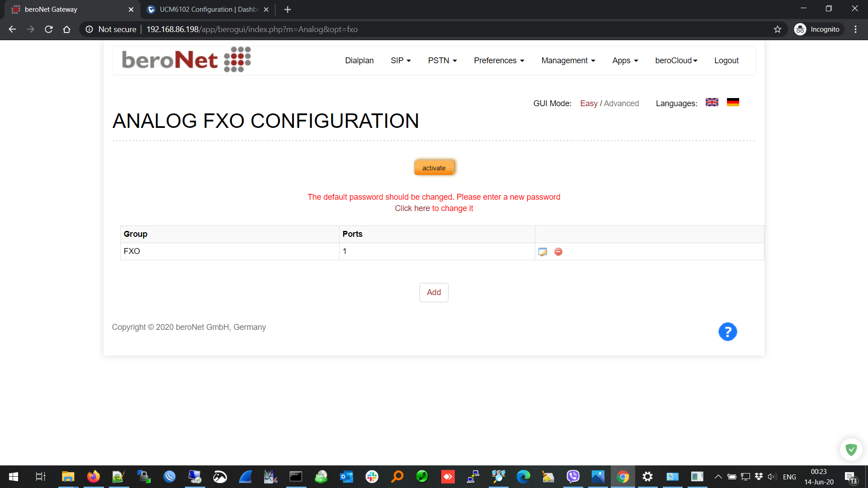
Task: Open the Preferences dropdown menu
Action: 499,61
